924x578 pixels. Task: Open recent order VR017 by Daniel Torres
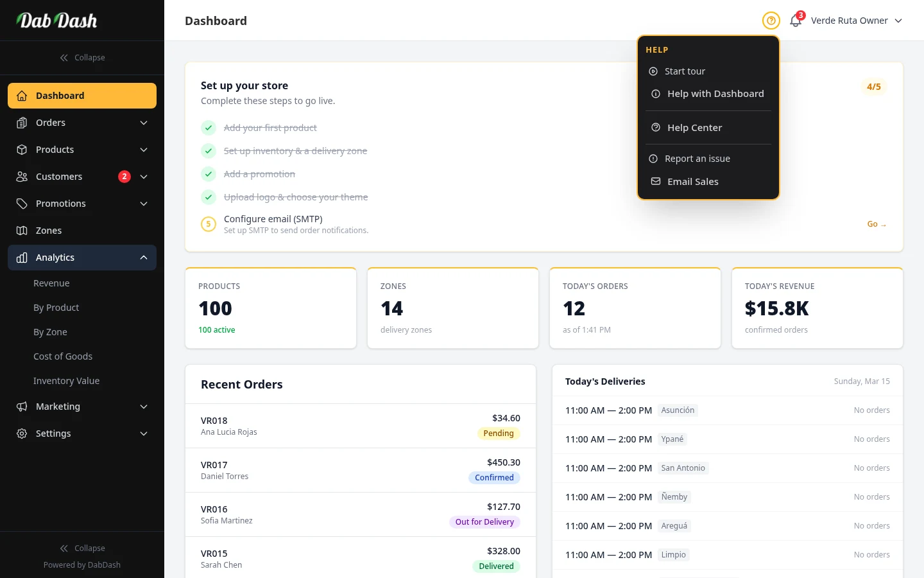click(360, 470)
